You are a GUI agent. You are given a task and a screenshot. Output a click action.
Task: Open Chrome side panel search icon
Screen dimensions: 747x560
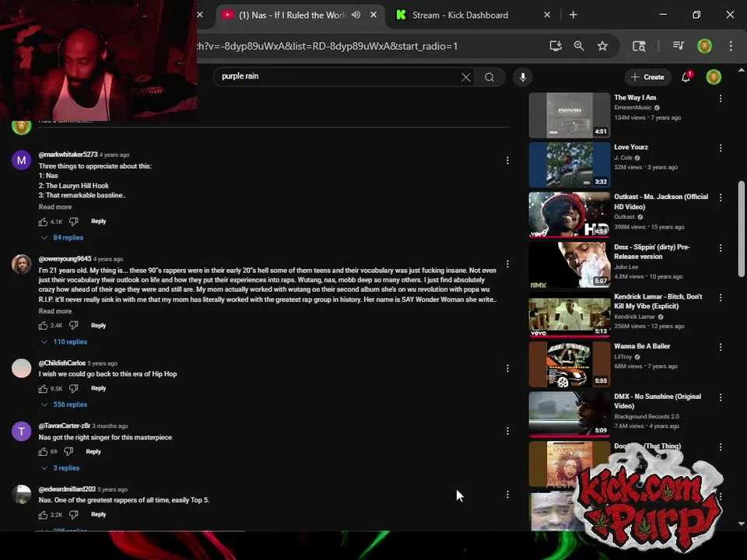pos(638,46)
